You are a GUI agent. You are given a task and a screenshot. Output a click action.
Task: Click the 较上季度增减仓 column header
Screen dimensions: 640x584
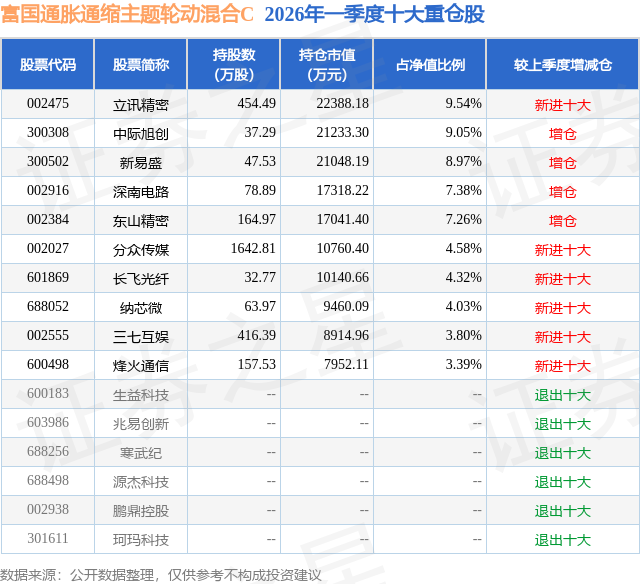point(563,64)
